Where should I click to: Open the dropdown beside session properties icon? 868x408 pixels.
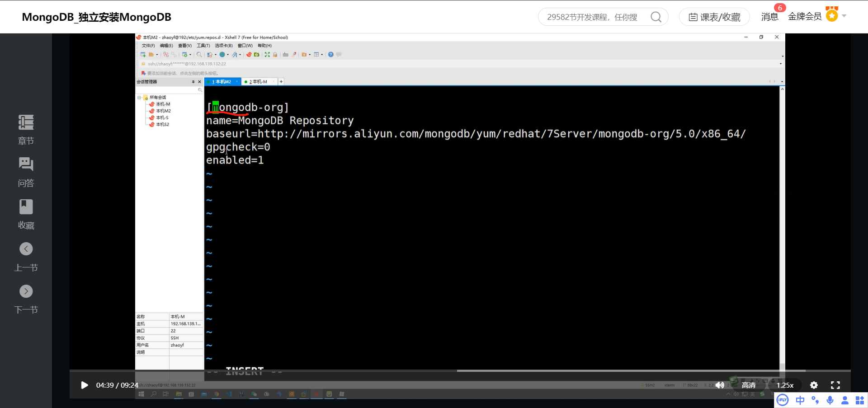(x=190, y=55)
